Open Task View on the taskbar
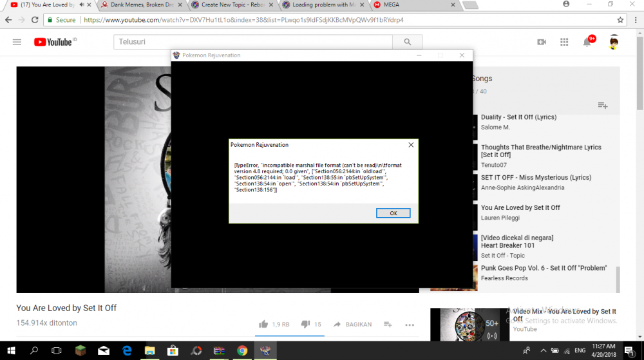Image resolution: width=644 pixels, height=360 pixels. (56, 350)
